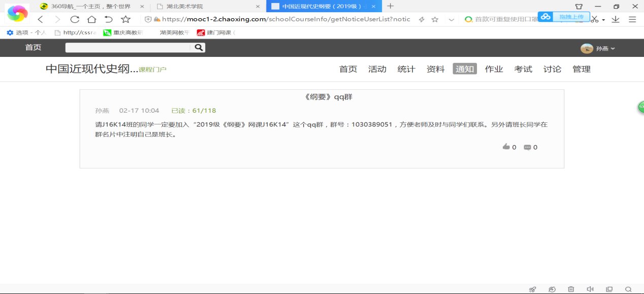This screenshot has width=644, height=294.
Task: Open the 管理 navigation item
Action: tap(581, 69)
